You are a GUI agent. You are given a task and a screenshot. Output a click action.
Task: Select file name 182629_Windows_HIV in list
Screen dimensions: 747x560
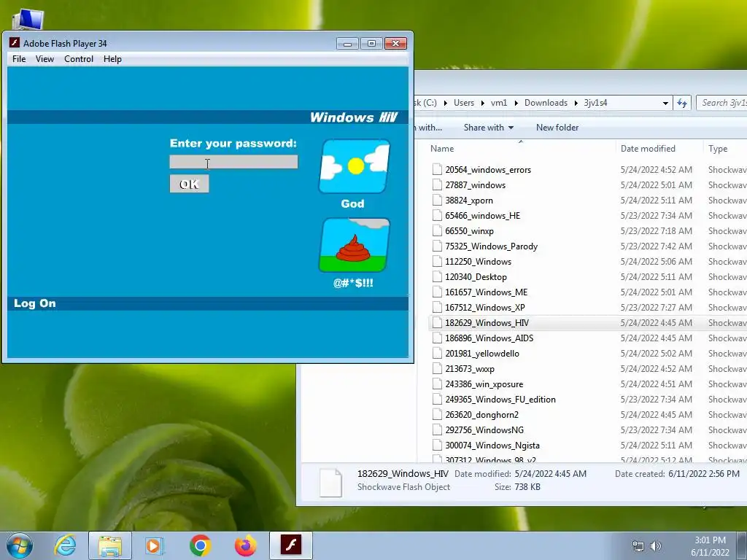coord(487,323)
